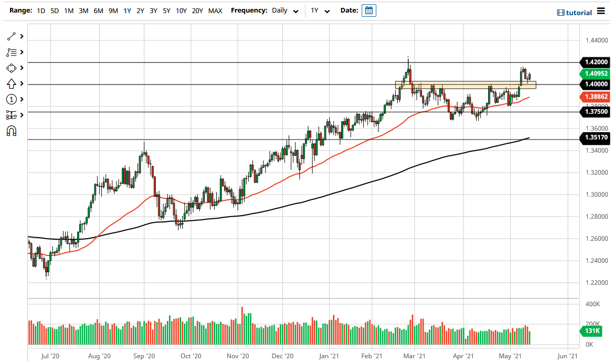This screenshot has height=364, width=612.
Task: Click the highlighted resistance zone rectangle
Action: (x=465, y=85)
